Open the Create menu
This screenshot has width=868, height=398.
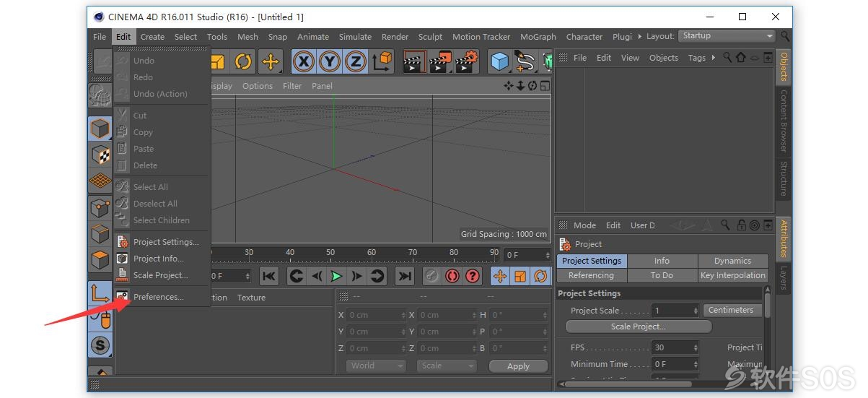pyautogui.click(x=152, y=37)
